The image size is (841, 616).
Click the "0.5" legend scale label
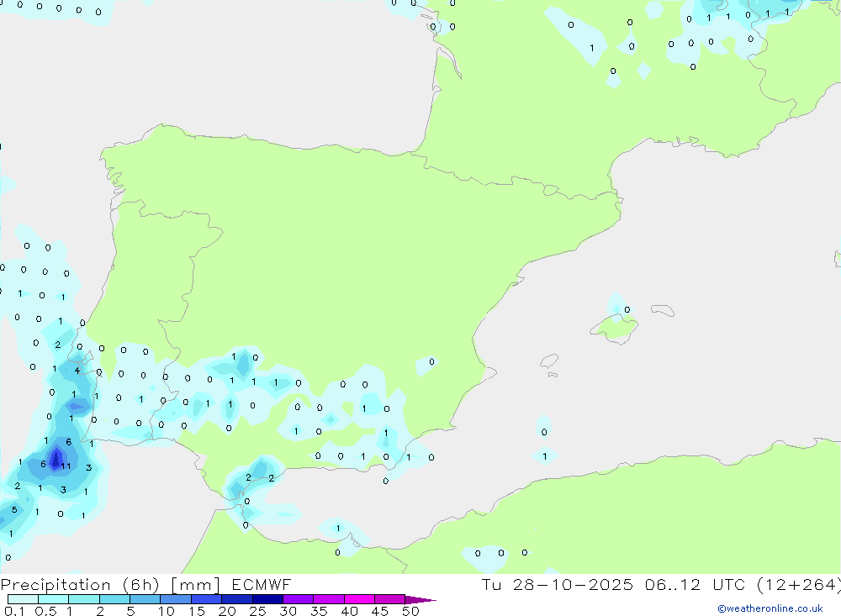45,611
